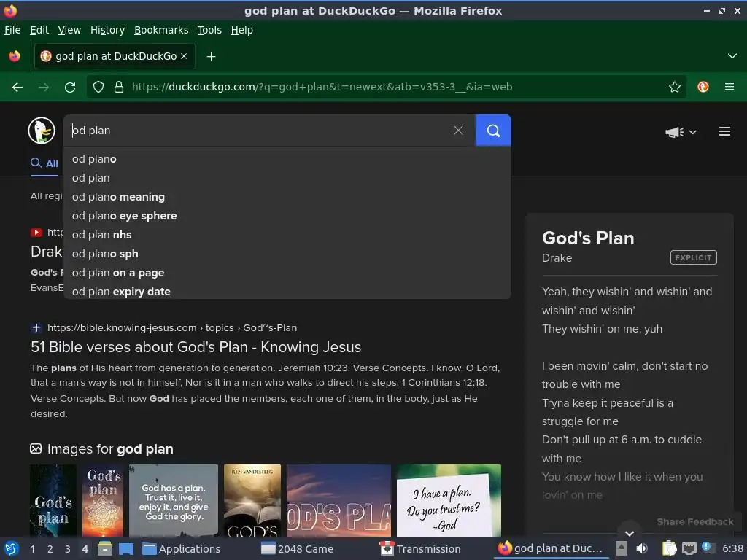Open the Edit menu

[39, 30]
